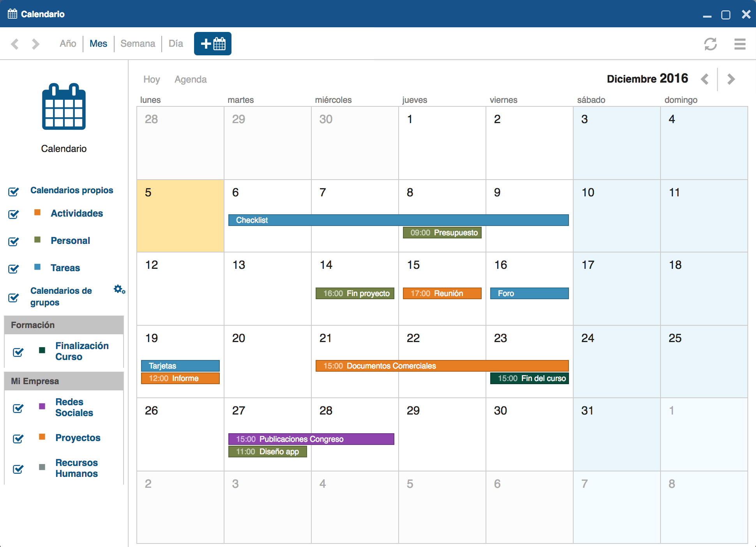Uncheck Recursos Humanos calendar
The width and height of the screenshot is (756, 547).
coord(18,469)
